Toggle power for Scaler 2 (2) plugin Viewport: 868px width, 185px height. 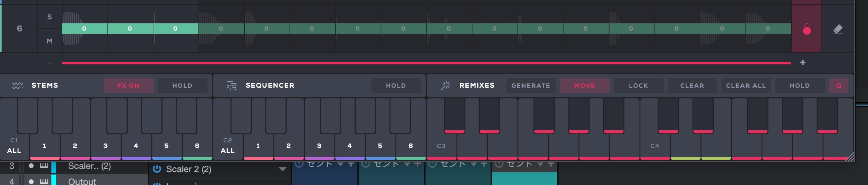click(157, 169)
